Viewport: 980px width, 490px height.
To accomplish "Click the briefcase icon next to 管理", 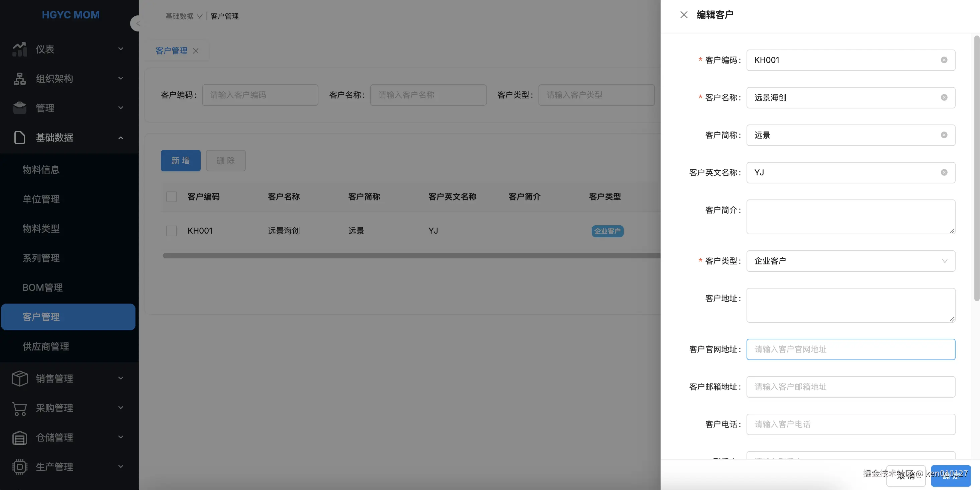I will [19, 108].
